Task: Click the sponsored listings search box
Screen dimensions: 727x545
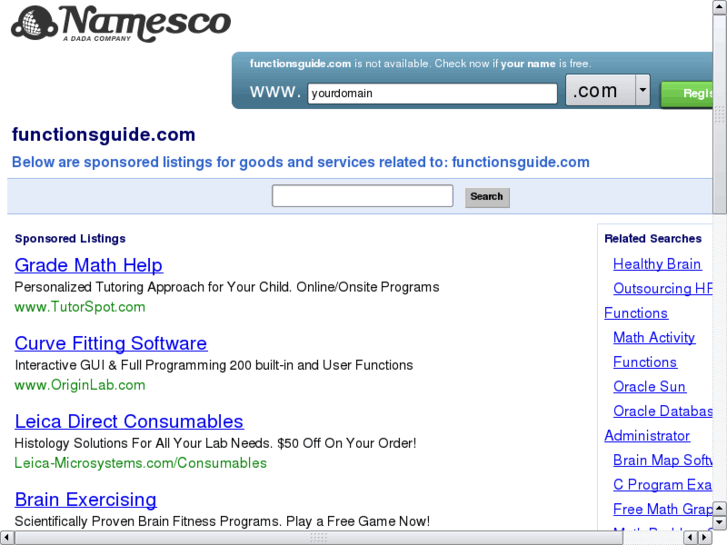Action: pos(363,196)
